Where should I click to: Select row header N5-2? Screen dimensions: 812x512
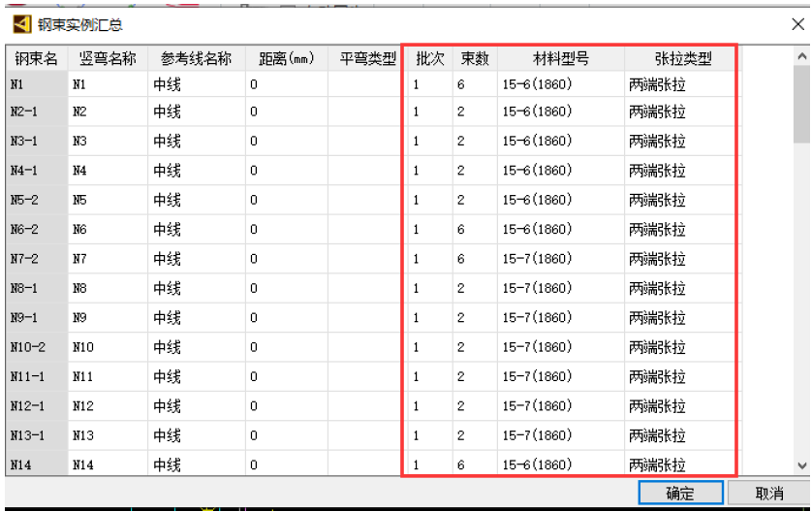pyautogui.click(x=36, y=200)
